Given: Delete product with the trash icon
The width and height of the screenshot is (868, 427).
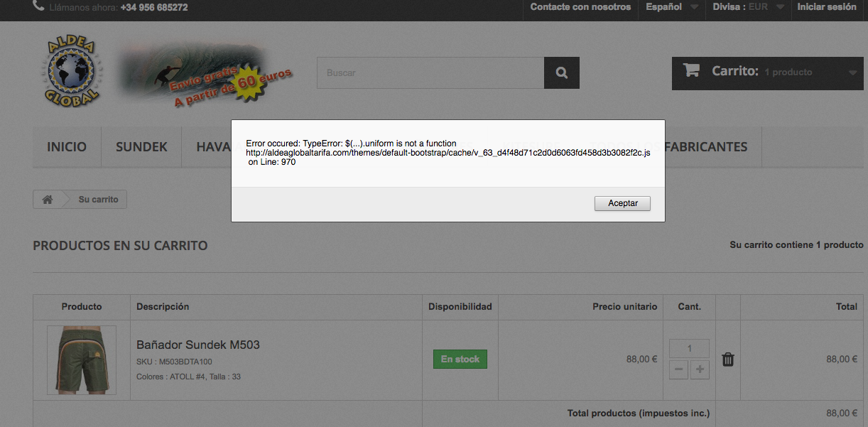Looking at the screenshot, I should (728, 360).
